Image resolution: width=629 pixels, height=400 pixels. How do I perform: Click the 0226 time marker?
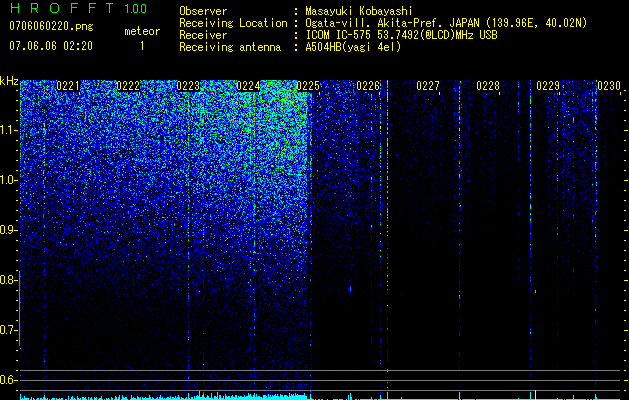[368, 86]
